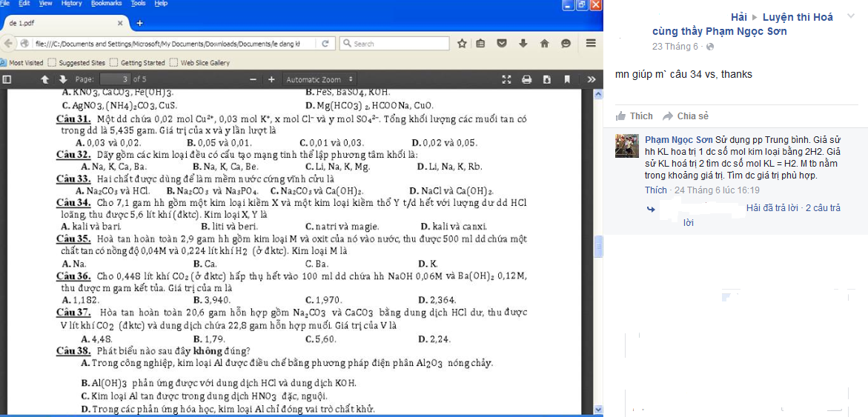Open comment timestamp 24 Tháng 6 lúc 16:19
Screen dimensions: 868x417
coord(716,190)
